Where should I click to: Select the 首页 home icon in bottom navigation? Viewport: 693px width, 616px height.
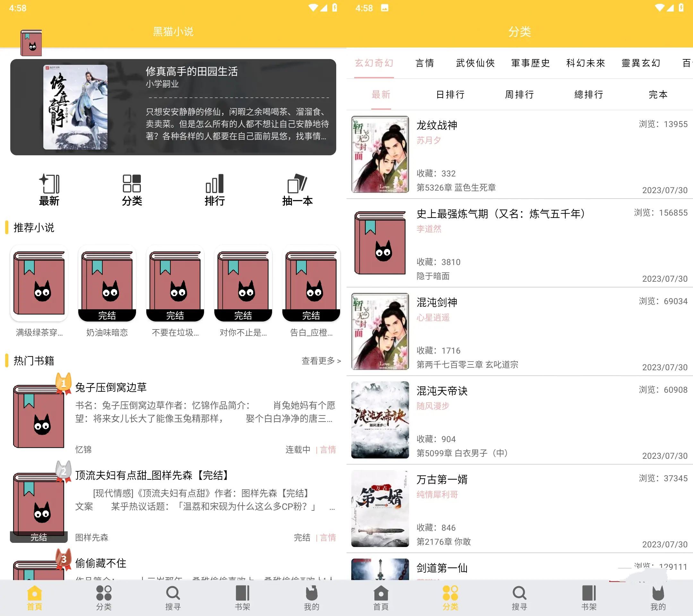[x=35, y=595]
